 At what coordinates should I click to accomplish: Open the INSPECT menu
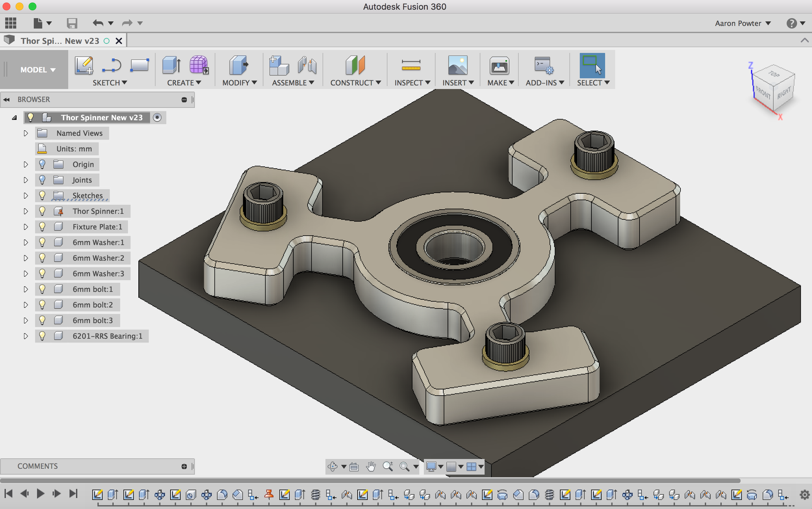click(412, 83)
